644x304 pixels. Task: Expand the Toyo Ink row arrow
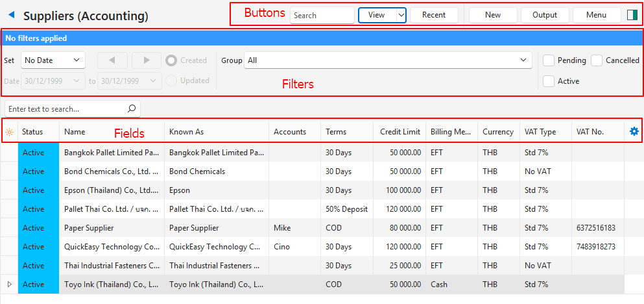[x=9, y=285]
